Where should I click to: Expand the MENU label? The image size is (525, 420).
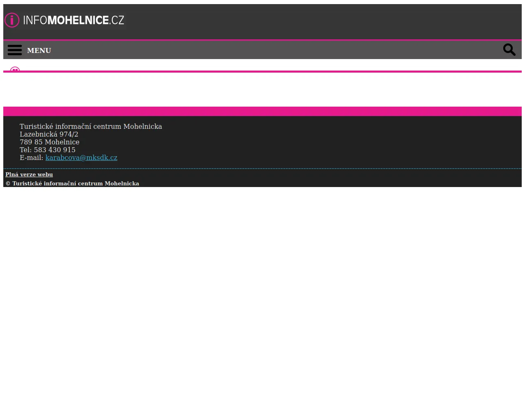tap(39, 50)
